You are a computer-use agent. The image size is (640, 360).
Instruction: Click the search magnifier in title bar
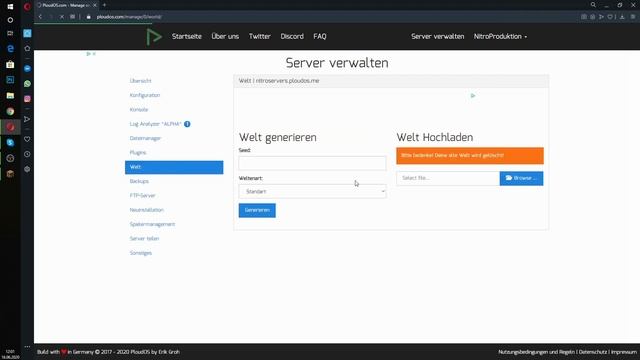tap(593, 5)
